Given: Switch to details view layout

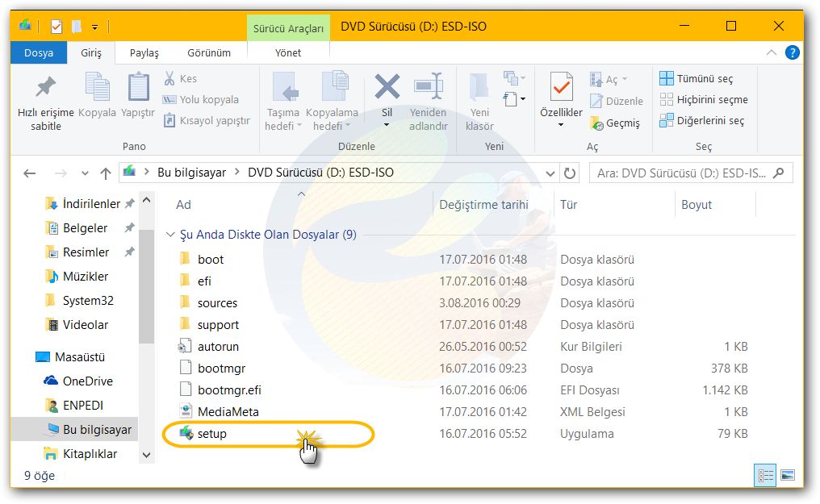Looking at the screenshot, I should click(x=766, y=475).
